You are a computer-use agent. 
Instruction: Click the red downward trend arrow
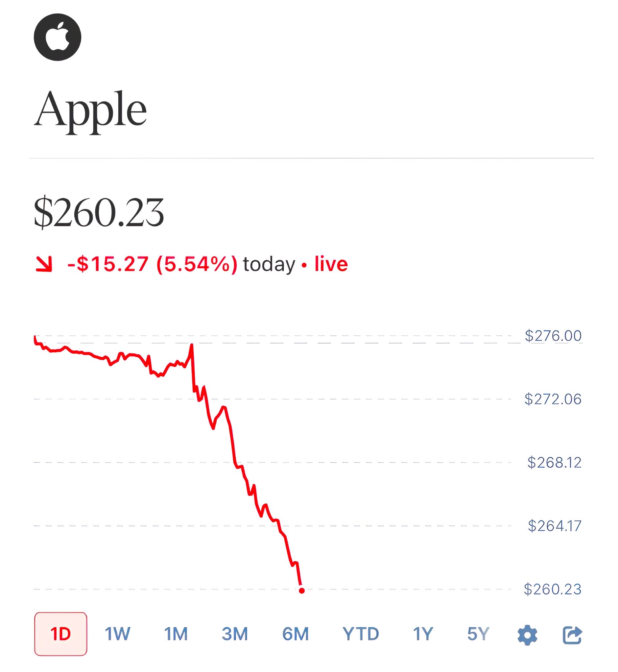click(x=44, y=264)
